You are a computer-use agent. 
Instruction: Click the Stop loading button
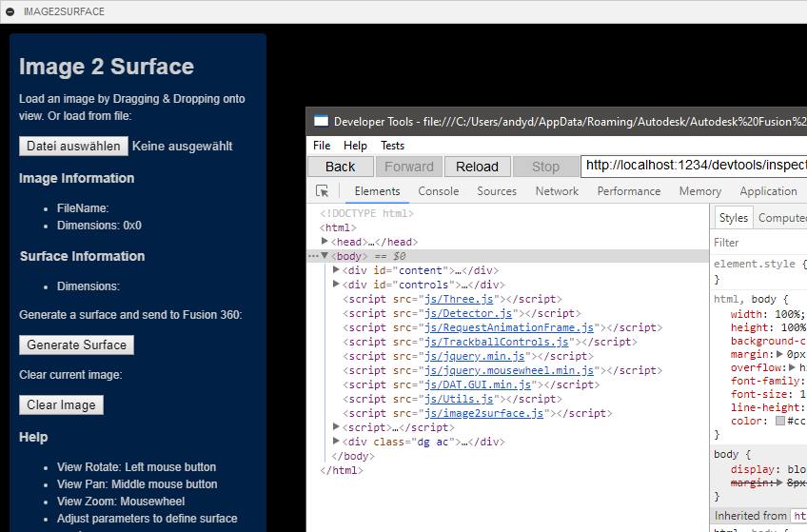pos(545,167)
